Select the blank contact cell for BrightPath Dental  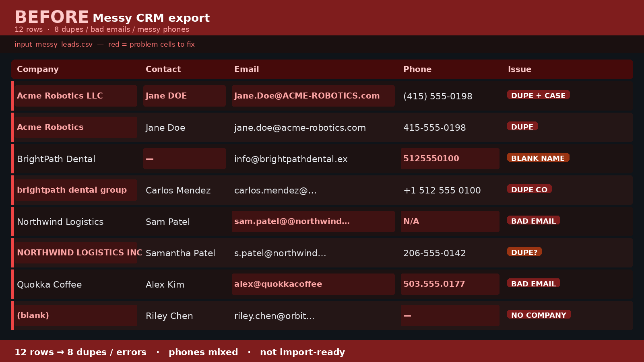(x=184, y=158)
